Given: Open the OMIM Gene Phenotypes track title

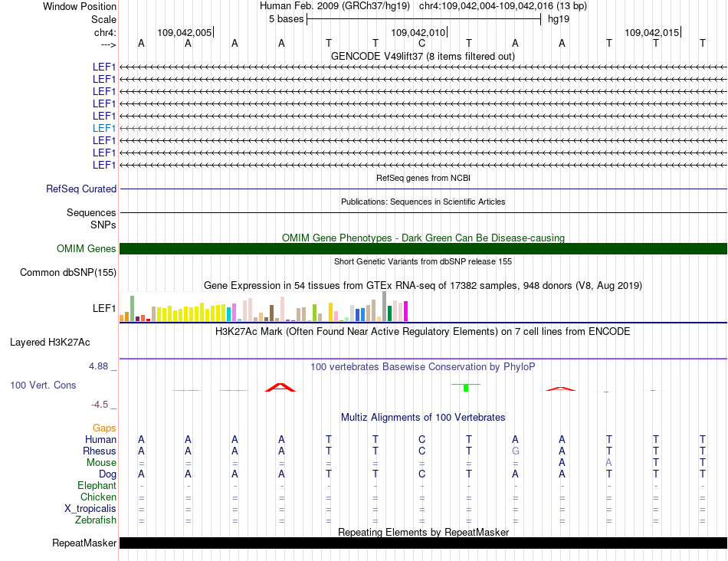Looking at the screenshot, I should [423, 238].
